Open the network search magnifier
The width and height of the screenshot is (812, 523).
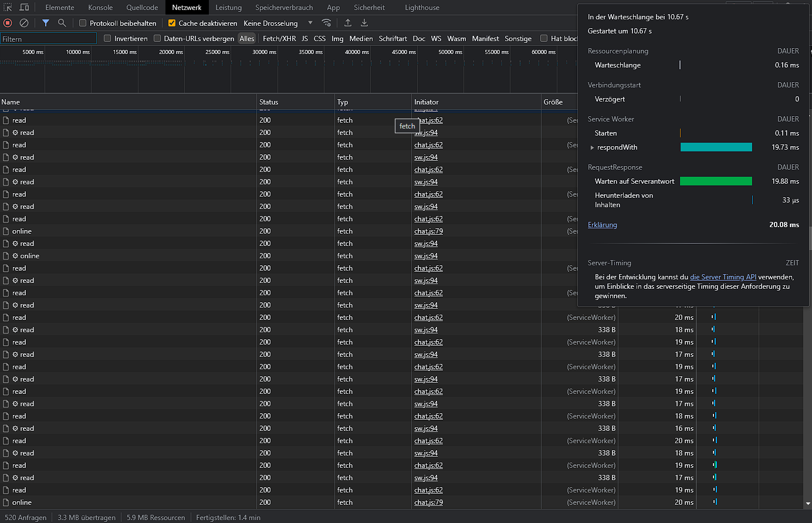point(62,23)
